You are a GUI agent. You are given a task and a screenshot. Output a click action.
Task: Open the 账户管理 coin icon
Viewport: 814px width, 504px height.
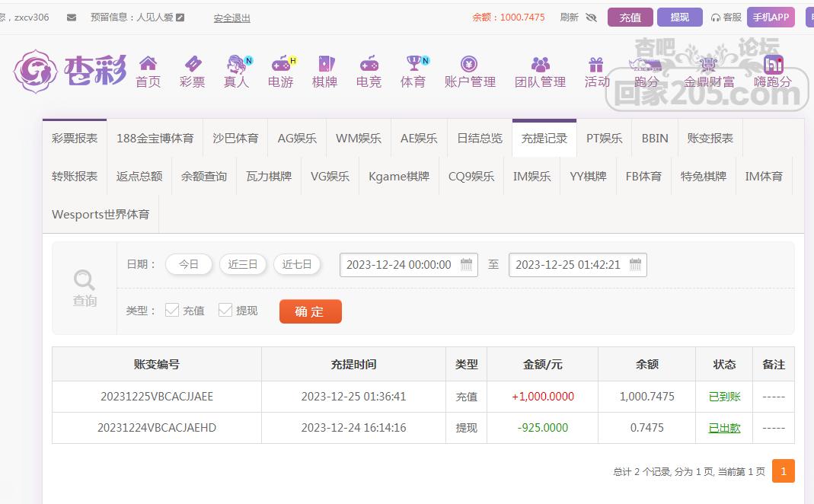469,64
